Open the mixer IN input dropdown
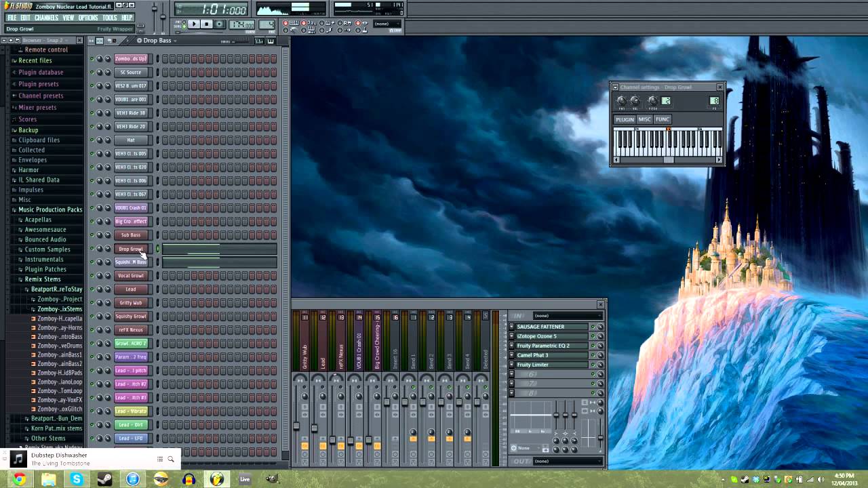This screenshot has width=868, height=488. [567, 316]
